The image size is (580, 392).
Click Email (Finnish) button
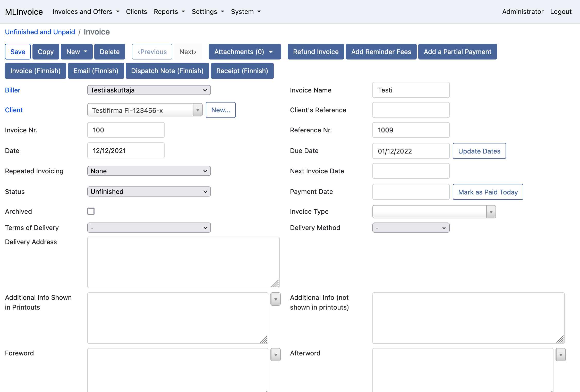96,71
